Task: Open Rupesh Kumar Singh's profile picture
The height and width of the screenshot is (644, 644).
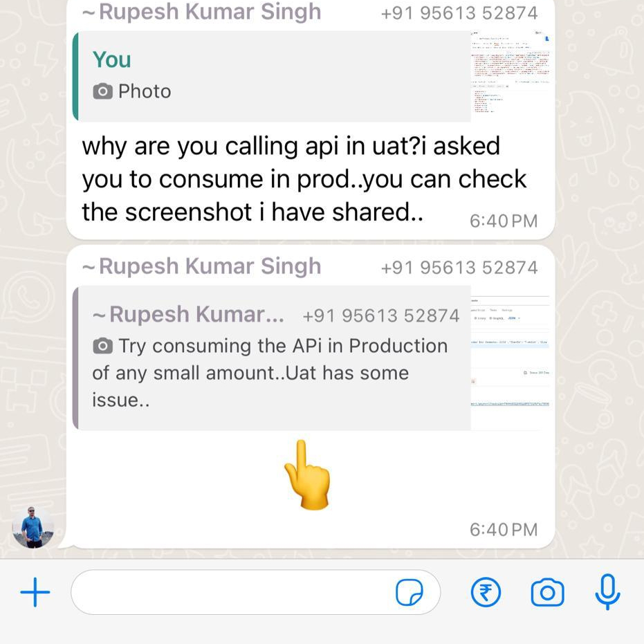Action: pyautogui.click(x=33, y=527)
